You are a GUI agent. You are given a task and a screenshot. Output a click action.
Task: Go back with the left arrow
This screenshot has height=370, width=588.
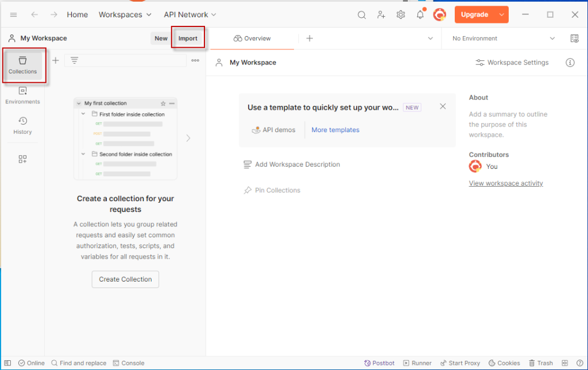click(x=34, y=14)
